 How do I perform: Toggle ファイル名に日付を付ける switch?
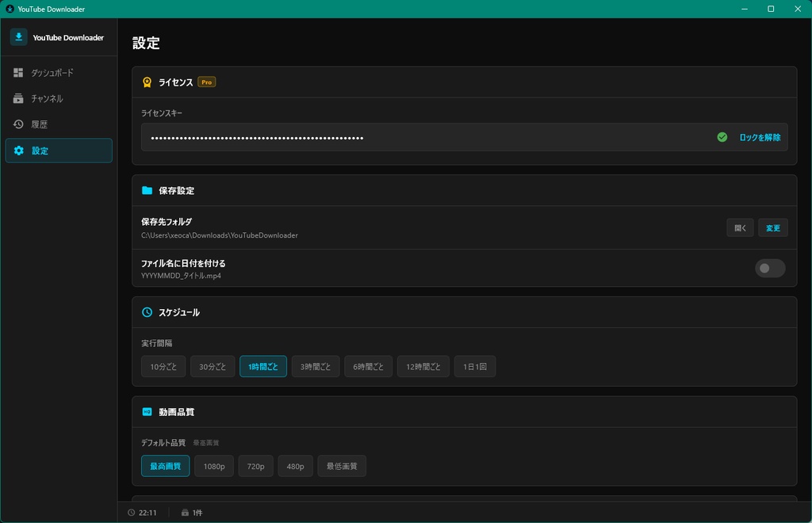[x=770, y=269]
